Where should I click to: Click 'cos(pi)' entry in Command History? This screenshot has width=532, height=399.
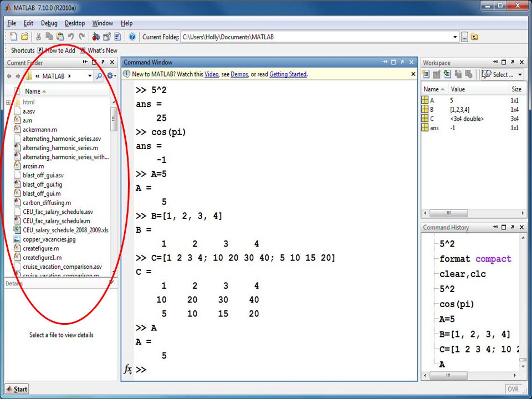[x=456, y=304]
